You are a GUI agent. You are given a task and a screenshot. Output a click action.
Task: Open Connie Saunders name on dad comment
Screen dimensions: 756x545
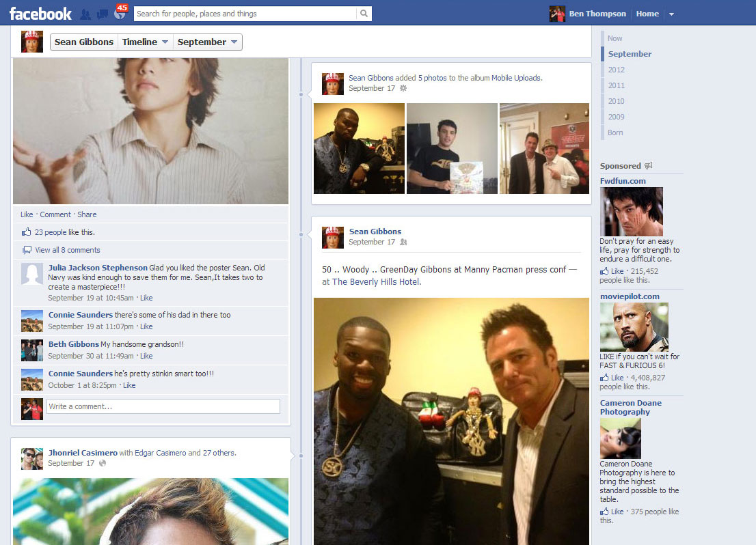click(81, 315)
